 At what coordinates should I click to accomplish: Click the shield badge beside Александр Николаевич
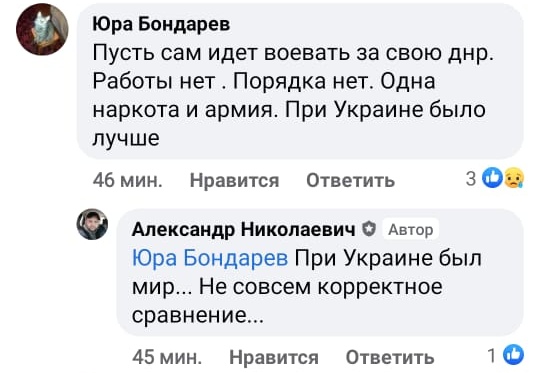click(369, 229)
